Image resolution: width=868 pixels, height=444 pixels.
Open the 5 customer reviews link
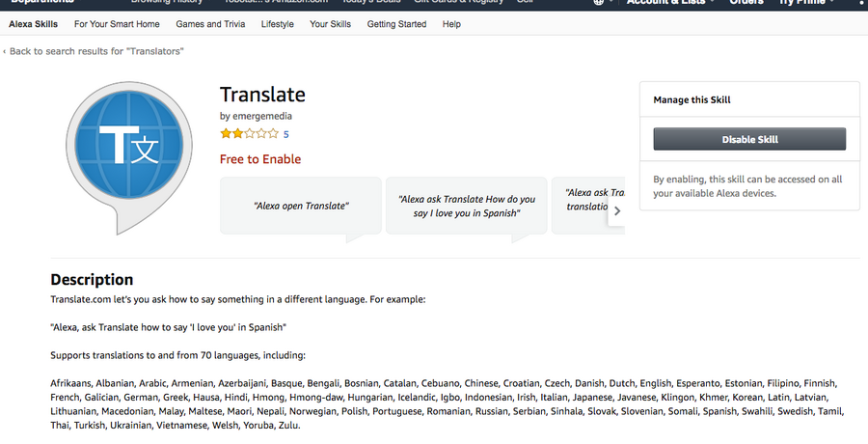[286, 134]
